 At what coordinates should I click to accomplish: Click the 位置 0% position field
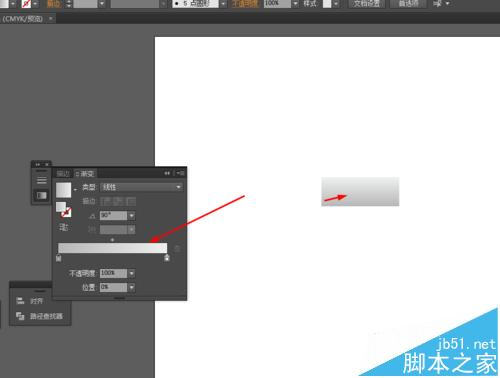pyautogui.click(x=114, y=287)
